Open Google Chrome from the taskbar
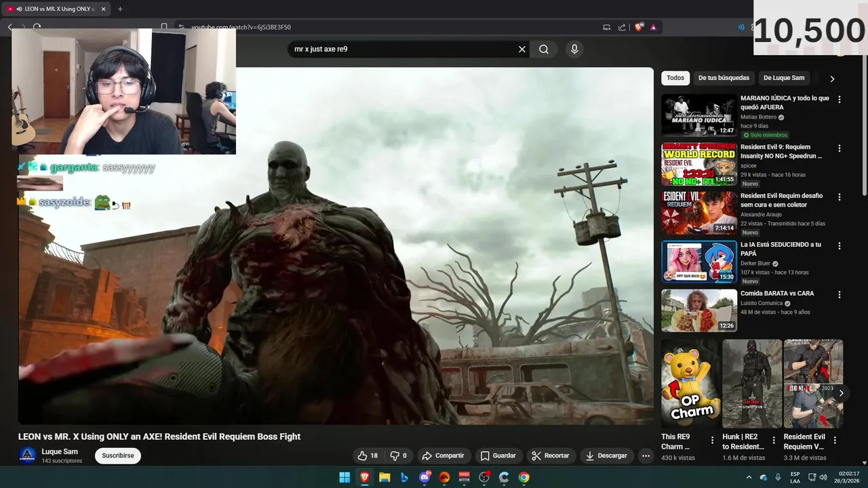This screenshot has width=868, height=488. click(x=524, y=477)
